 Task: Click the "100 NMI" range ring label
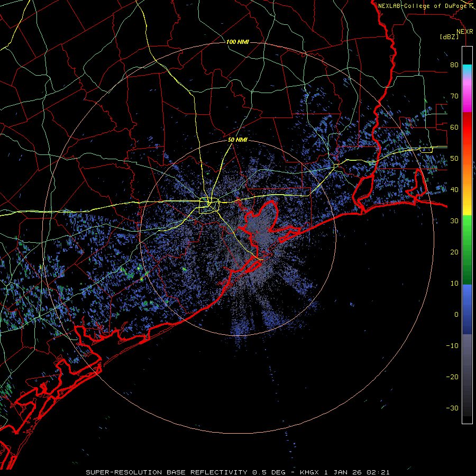click(x=237, y=42)
